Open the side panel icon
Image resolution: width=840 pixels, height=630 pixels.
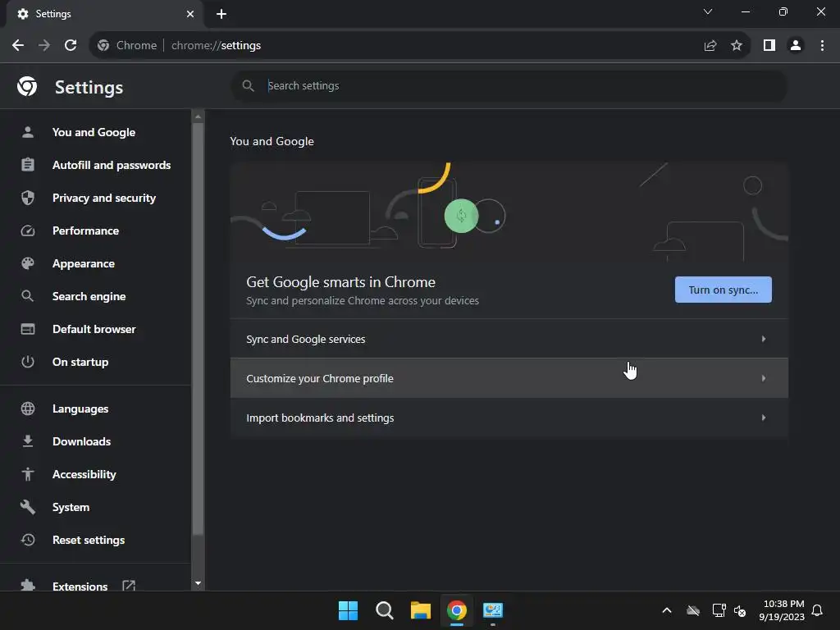pyautogui.click(x=769, y=46)
